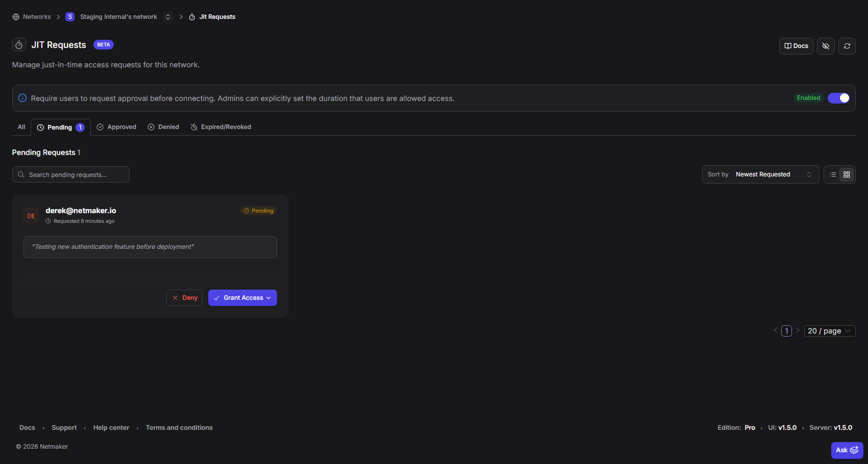The width and height of the screenshot is (868, 464).
Task: Click the JIT Requests stopwatch icon
Action: point(19,45)
